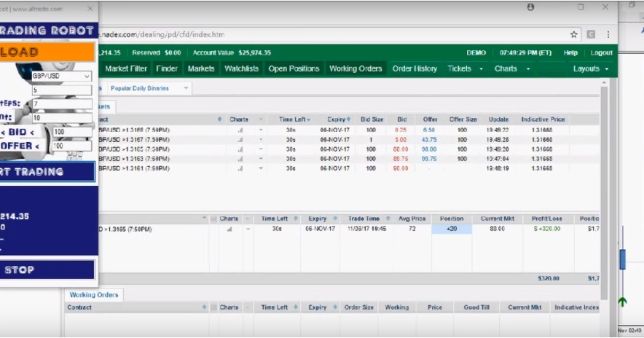This screenshot has width=644, height=338.
Task: Click the 5.00 bid price
Action: pos(401,140)
